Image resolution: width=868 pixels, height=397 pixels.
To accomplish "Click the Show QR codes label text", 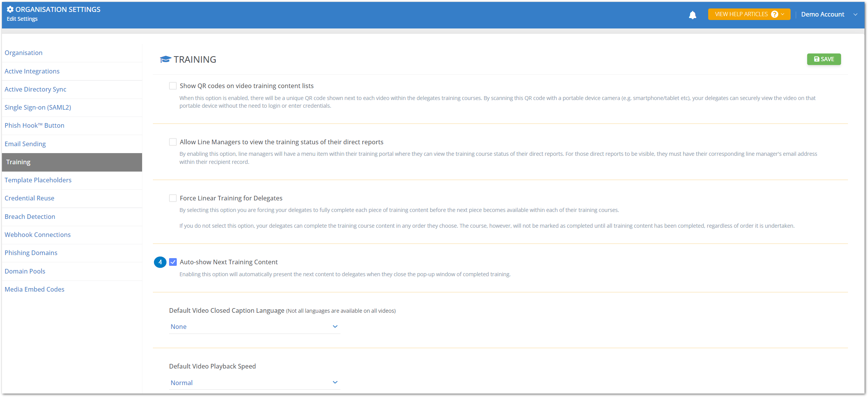I will coord(246,86).
